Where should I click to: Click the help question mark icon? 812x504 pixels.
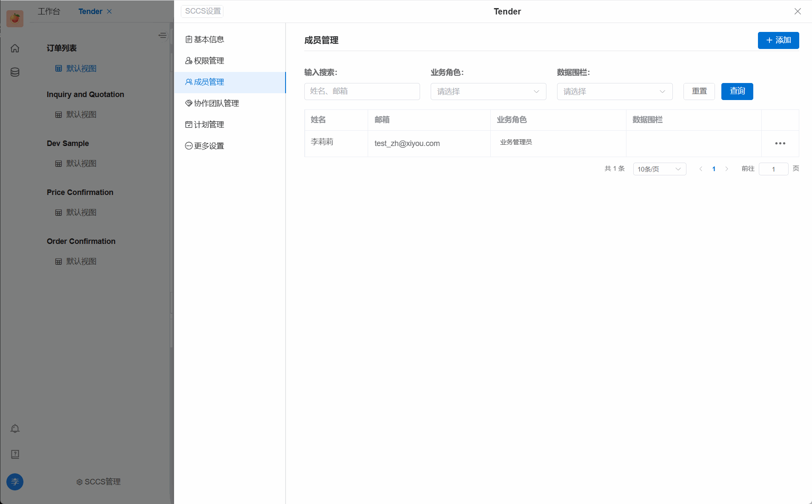[x=15, y=454]
